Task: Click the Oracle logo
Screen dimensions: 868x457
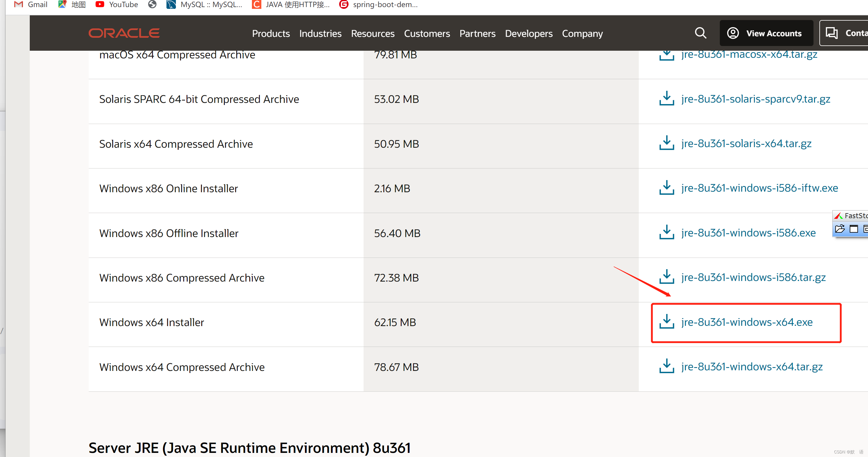Action: coord(124,33)
